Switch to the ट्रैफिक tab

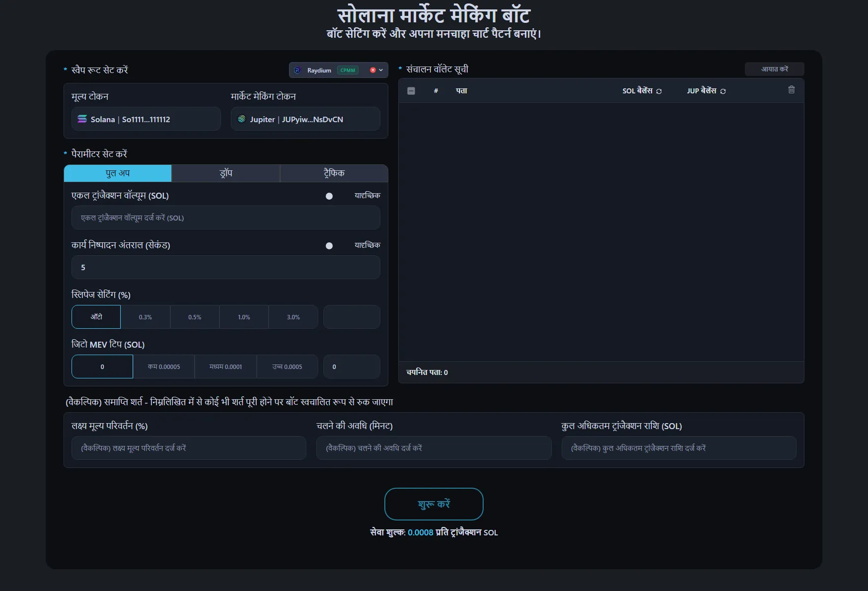click(334, 173)
